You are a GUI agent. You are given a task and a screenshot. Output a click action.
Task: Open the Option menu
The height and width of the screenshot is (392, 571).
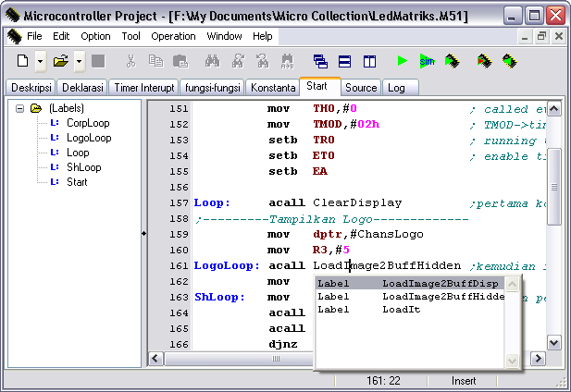click(95, 36)
